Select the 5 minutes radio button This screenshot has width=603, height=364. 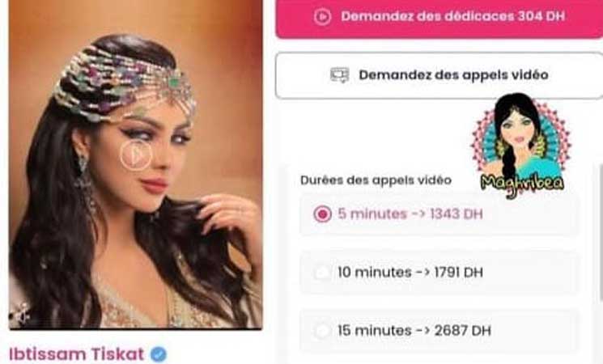322,214
